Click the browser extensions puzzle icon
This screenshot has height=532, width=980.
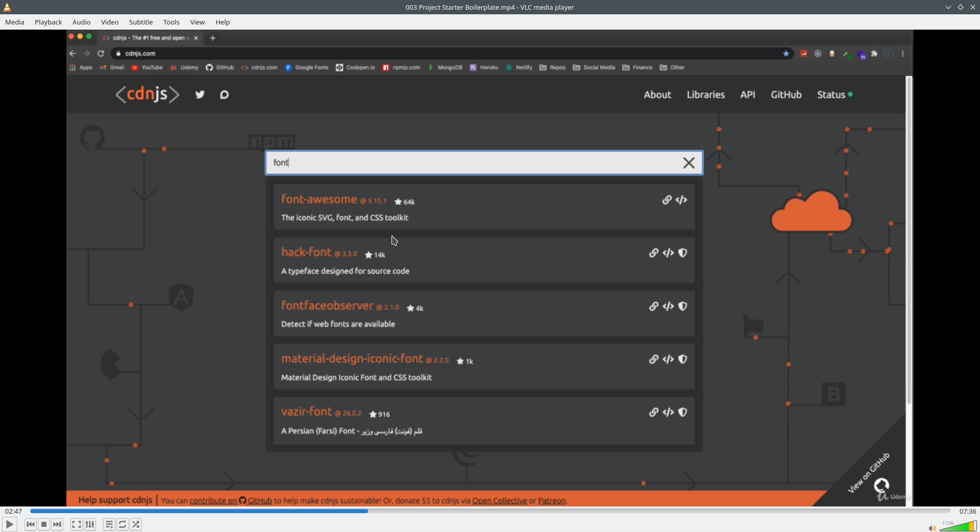[x=874, y=54]
